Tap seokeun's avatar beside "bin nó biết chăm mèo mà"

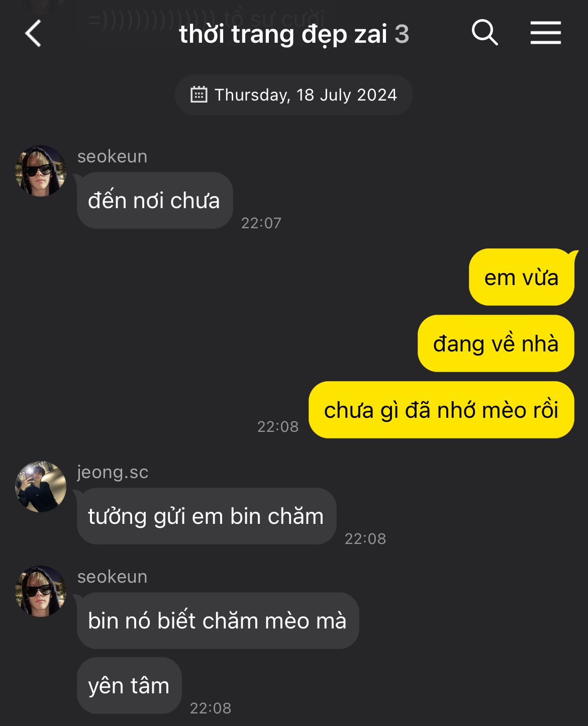[x=41, y=591]
